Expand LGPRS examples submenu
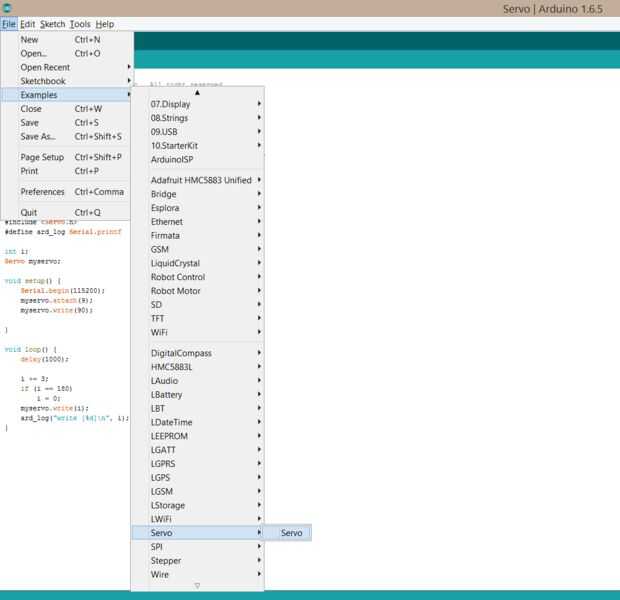 tap(198, 464)
